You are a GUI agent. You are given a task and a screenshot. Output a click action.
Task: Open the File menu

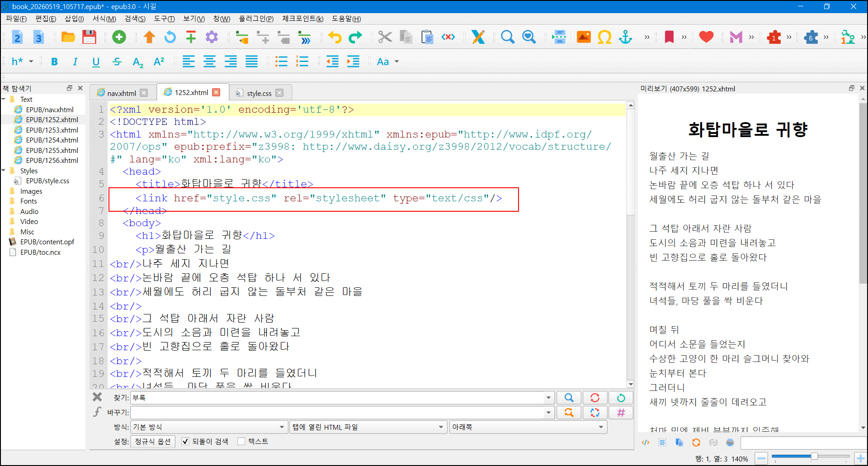tap(16, 19)
